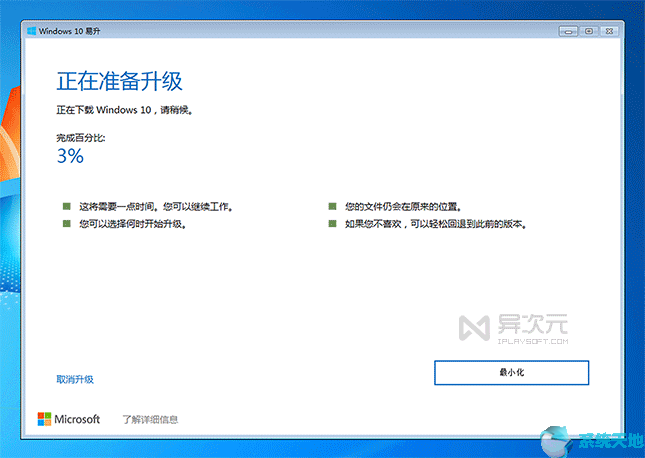Minimize the Windows 10 易升 window
This screenshot has height=458, width=645.
[x=568, y=31]
